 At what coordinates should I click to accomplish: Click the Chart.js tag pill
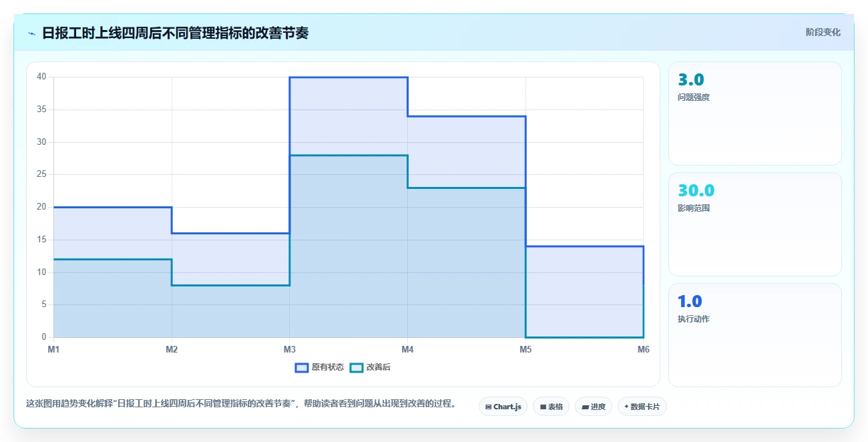tap(503, 407)
